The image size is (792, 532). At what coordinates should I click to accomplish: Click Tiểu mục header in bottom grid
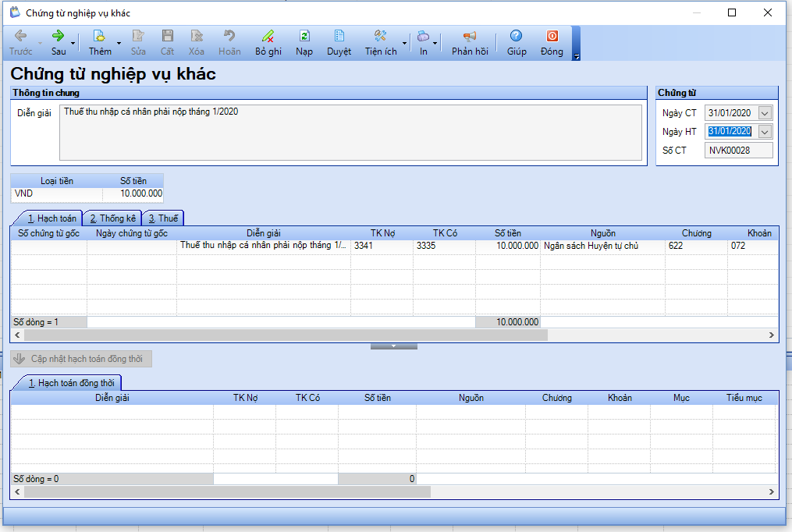click(744, 398)
